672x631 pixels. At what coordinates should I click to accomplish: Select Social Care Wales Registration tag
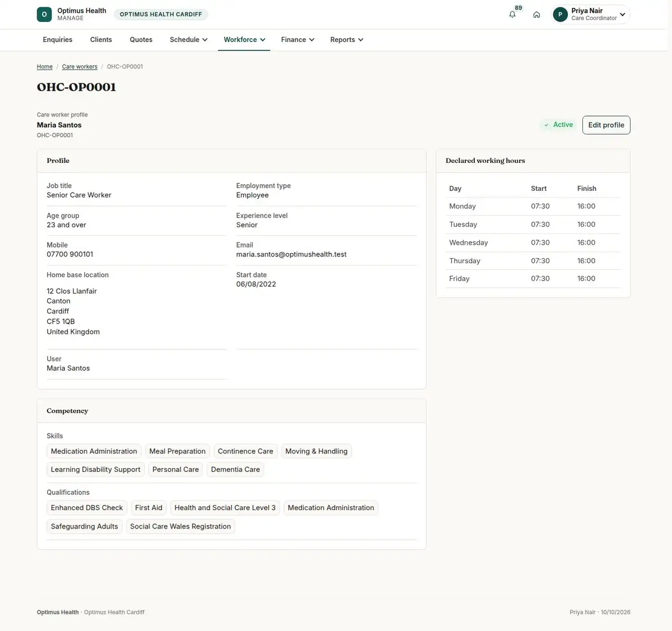point(180,526)
